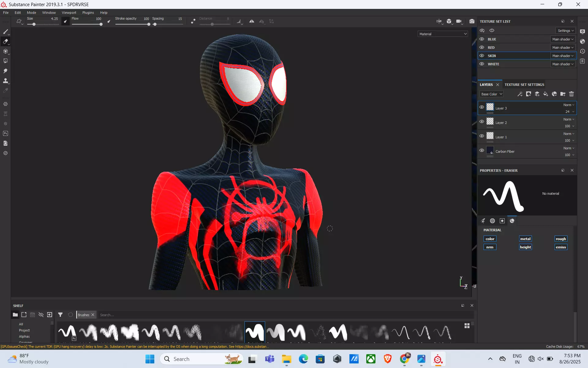The height and width of the screenshot is (368, 588).
Task: Open Layer 3 opacity value dropdown
Action: (x=570, y=112)
